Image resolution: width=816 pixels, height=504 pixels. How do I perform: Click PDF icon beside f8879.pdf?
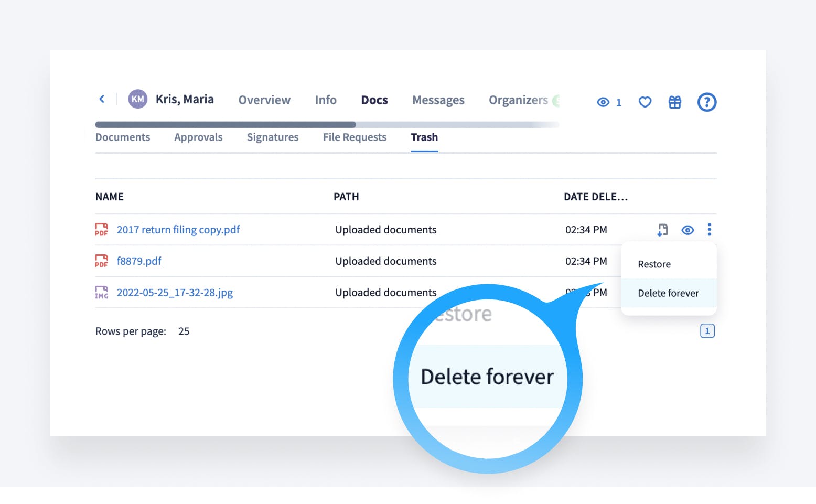coord(101,261)
